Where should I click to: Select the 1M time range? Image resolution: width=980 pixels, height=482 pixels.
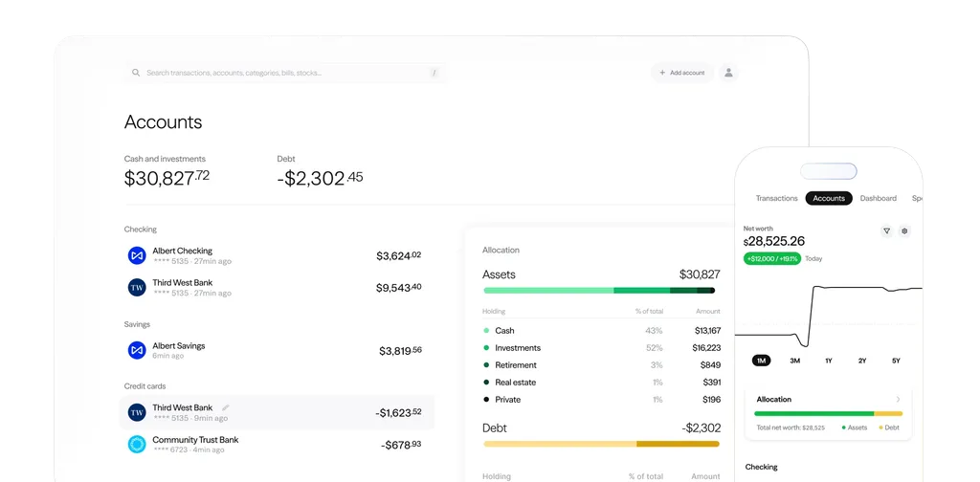point(761,361)
